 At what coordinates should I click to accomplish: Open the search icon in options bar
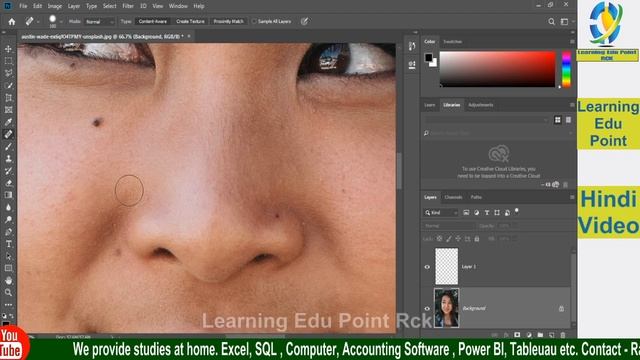[x=551, y=22]
